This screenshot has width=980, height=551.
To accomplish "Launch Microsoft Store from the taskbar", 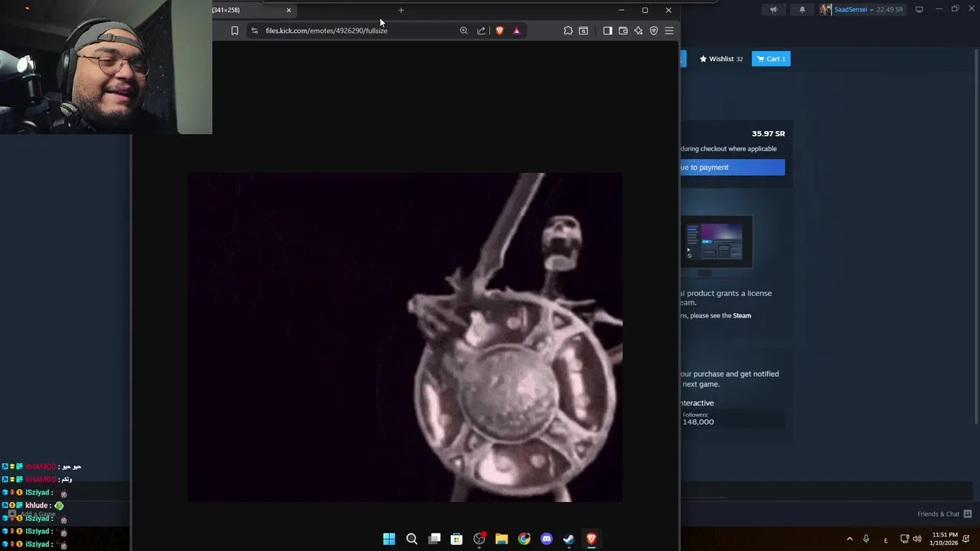I will (x=456, y=539).
